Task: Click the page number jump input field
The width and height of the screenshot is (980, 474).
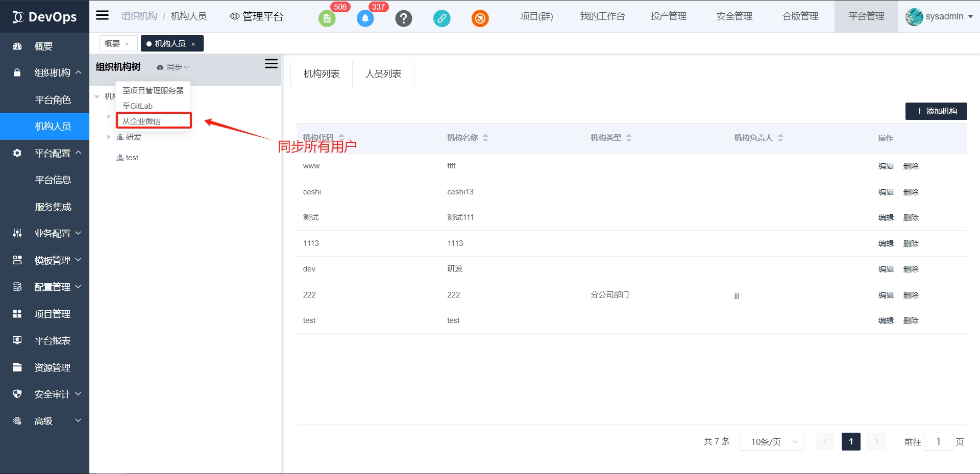Action: tap(938, 442)
